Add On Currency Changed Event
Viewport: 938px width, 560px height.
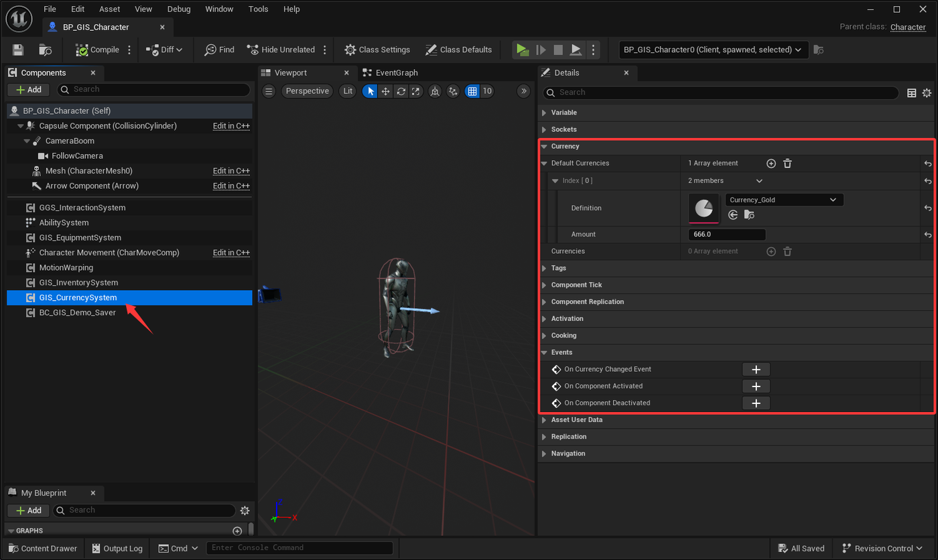(x=756, y=369)
